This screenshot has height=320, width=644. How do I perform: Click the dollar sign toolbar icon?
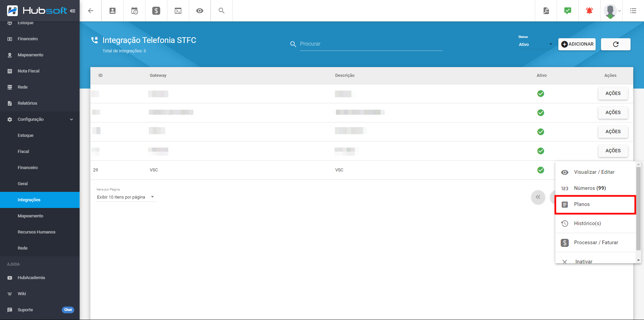[x=156, y=11]
